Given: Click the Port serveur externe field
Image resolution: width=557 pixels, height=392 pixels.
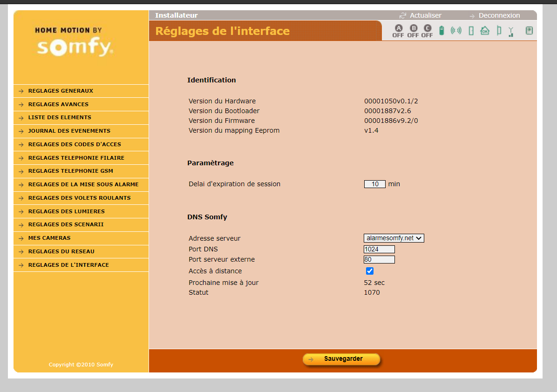Looking at the screenshot, I should pyautogui.click(x=379, y=260).
